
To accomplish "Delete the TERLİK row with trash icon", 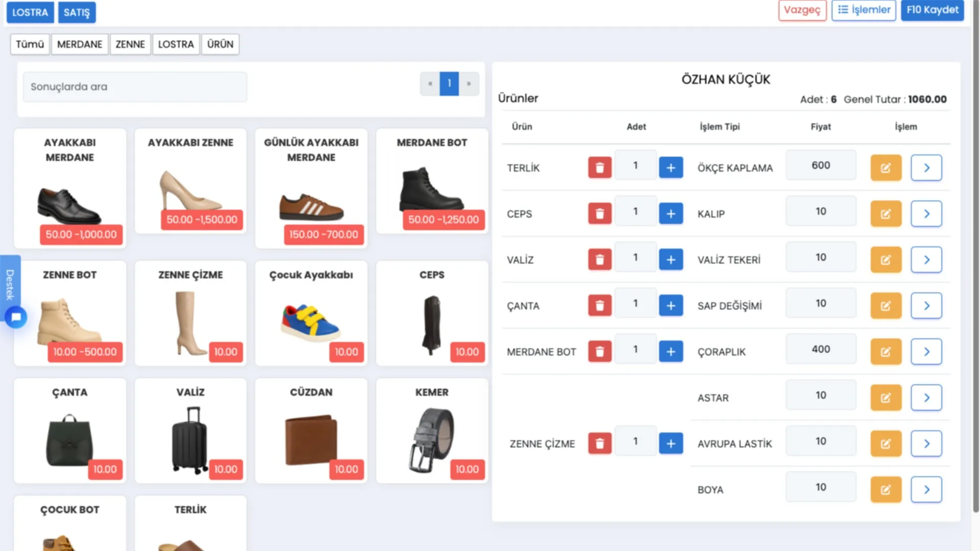I will (600, 167).
